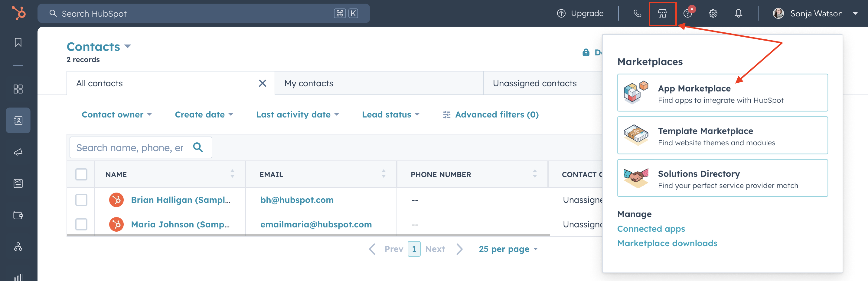Open the Bookmarks sidebar icon
868x281 pixels.
pos(18,42)
